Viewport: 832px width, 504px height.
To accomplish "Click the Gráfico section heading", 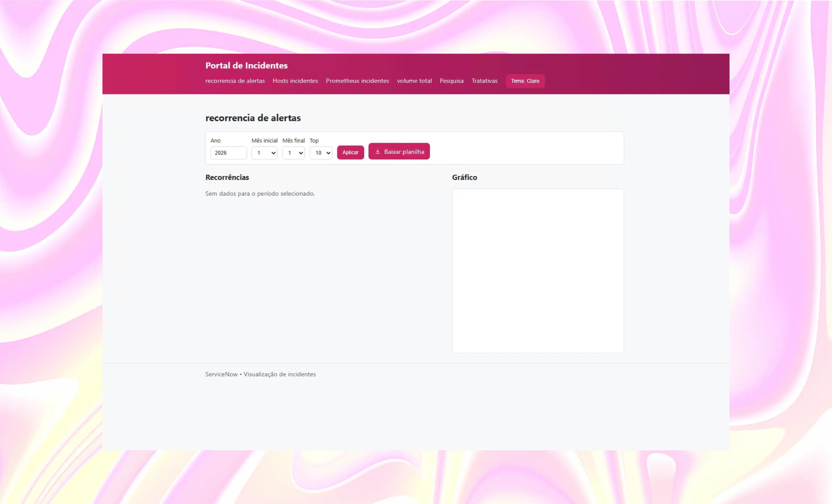I will click(464, 178).
